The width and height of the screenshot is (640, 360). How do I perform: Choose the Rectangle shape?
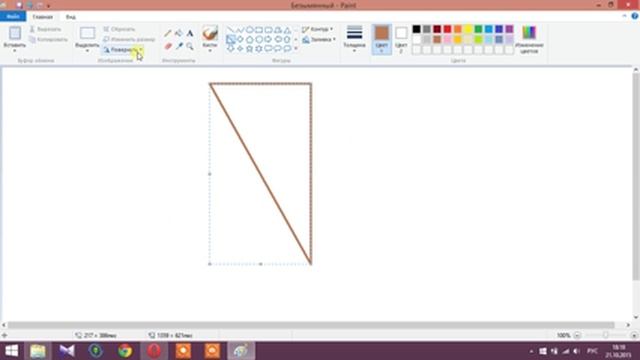click(259, 30)
